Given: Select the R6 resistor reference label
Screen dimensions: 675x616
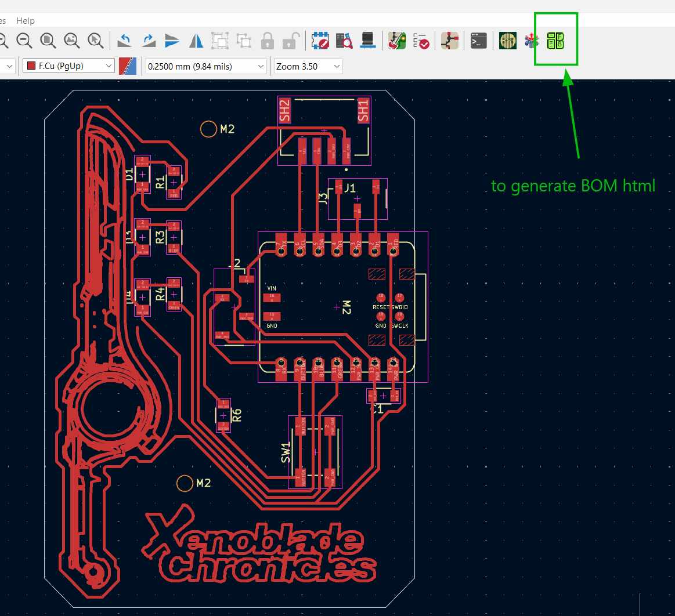Looking at the screenshot, I should 236,415.
